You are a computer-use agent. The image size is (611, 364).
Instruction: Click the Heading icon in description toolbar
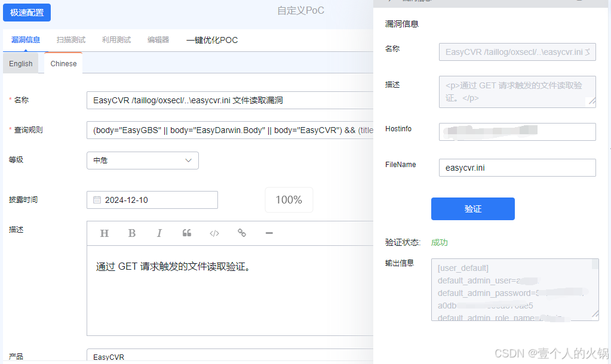104,233
